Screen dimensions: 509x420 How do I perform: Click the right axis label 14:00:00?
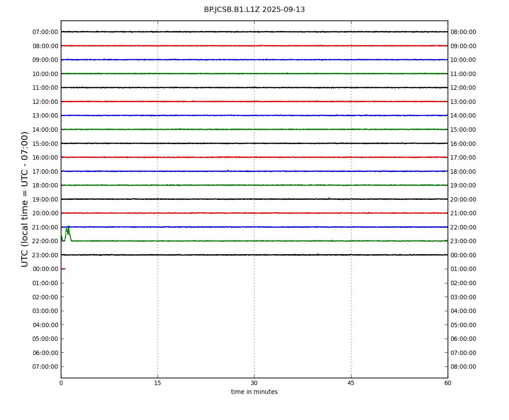point(463,115)
